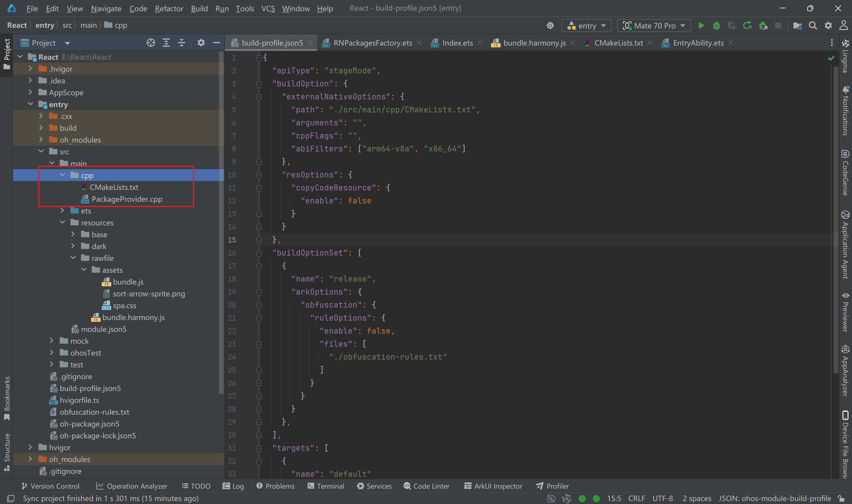Viewport: 852px width, 504px height.
Task: Open the Refactor menu
Action: click(169, 9)
